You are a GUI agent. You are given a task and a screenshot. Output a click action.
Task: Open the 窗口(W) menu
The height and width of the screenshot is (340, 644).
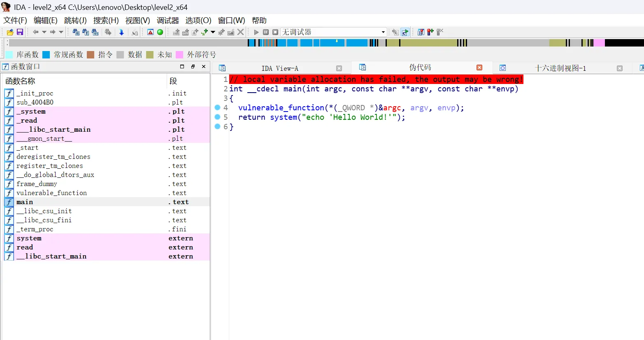click(x=231, y=20)
